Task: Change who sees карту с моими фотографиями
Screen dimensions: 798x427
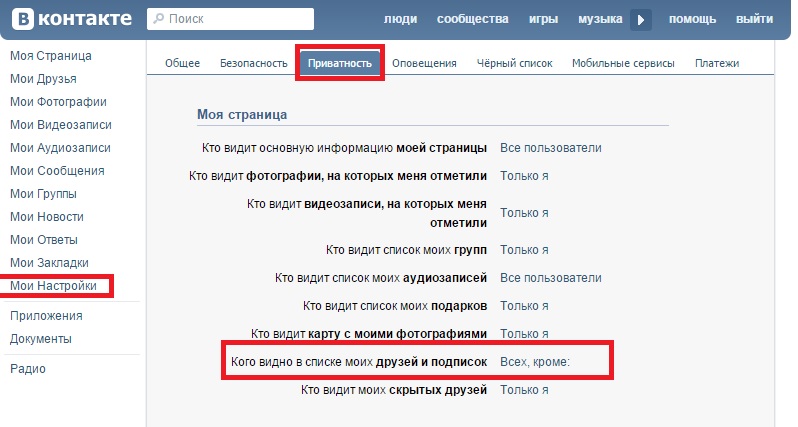Action: [x=524, y=334]
